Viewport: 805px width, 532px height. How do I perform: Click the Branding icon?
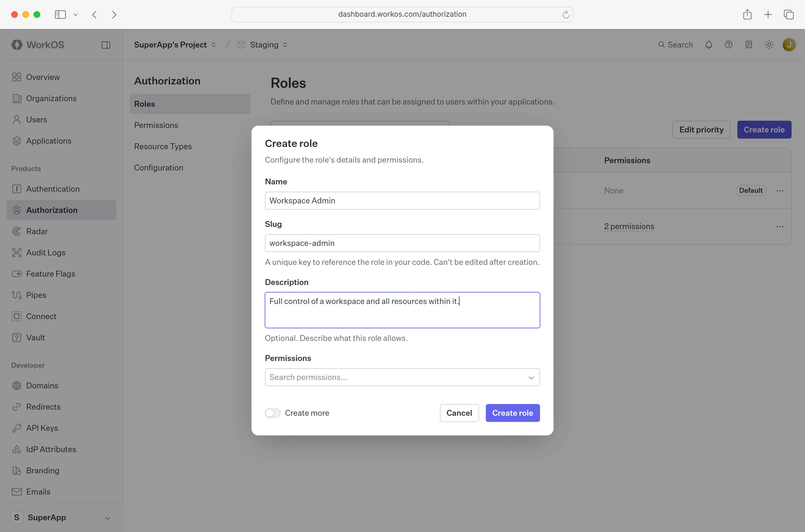coord(16,471)
